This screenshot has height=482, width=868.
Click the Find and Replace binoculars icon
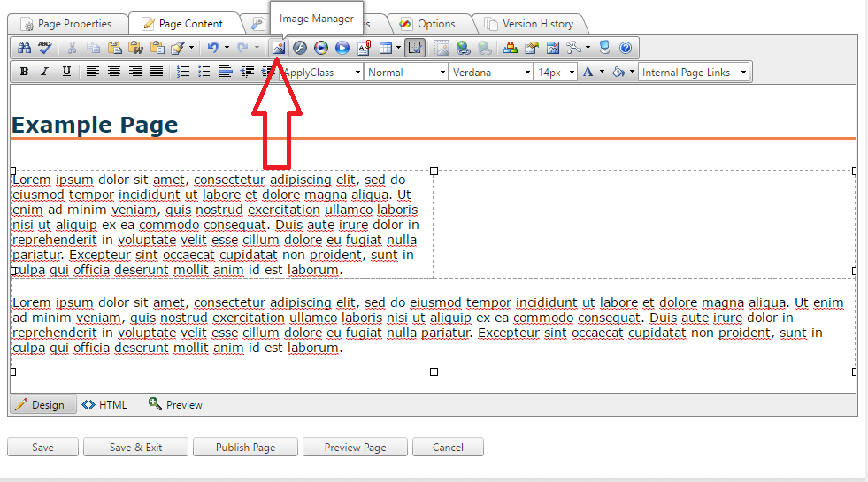(25, 49)
